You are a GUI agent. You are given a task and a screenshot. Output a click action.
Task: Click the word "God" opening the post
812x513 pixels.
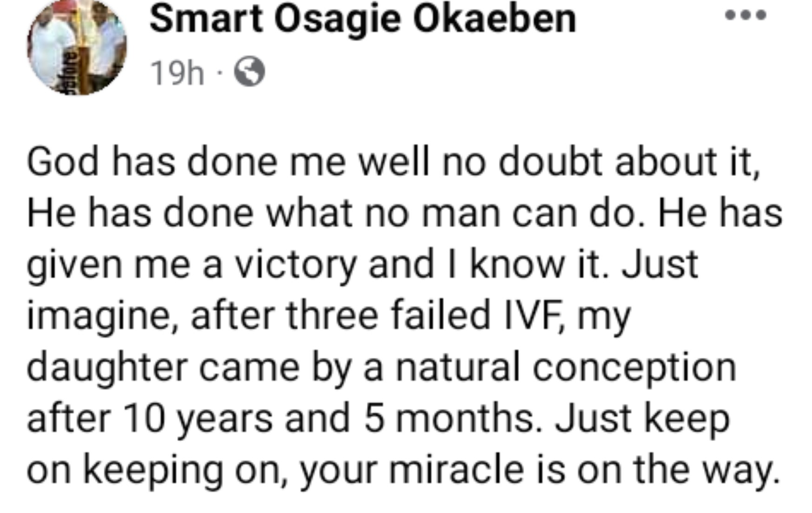[x=63, y=162]
